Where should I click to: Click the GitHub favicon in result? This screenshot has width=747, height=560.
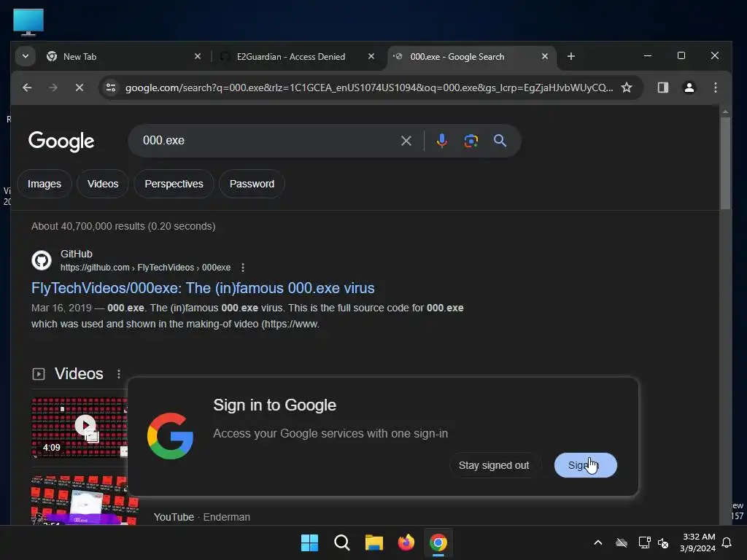pyautogui.click(x=42, y=260)
